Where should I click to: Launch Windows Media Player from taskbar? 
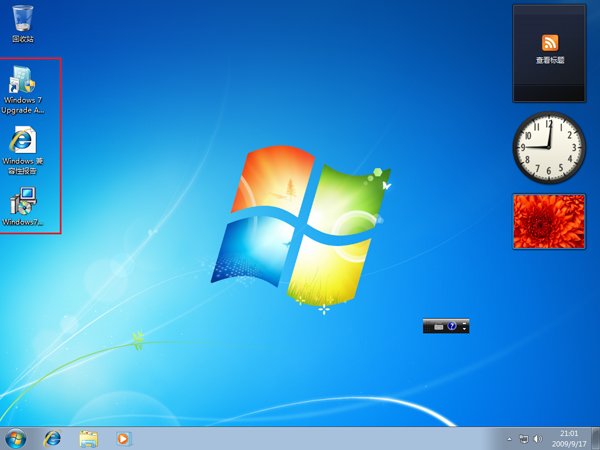pyautogui.click(x=123, y=439)
